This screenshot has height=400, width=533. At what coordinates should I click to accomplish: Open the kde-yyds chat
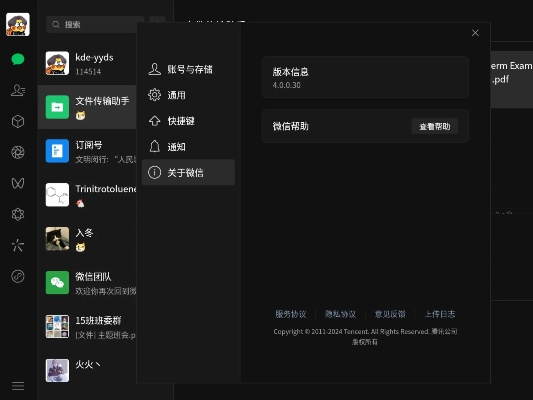point(87,64)
